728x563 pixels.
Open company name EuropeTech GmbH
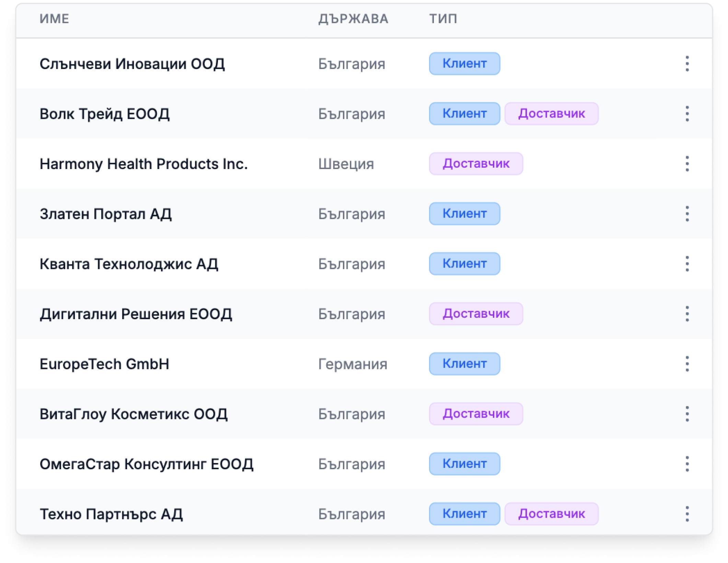104,364
